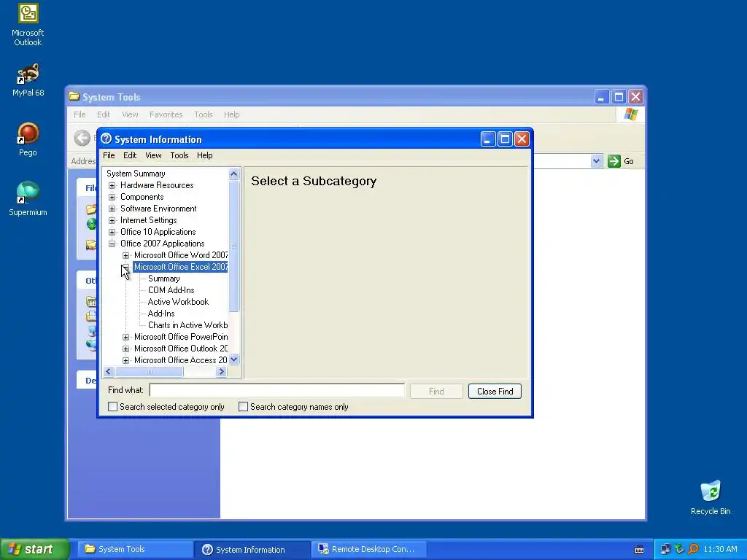
Task: Expand the Software Environment node
Action: pyautogui.click(x=112, y=209)
